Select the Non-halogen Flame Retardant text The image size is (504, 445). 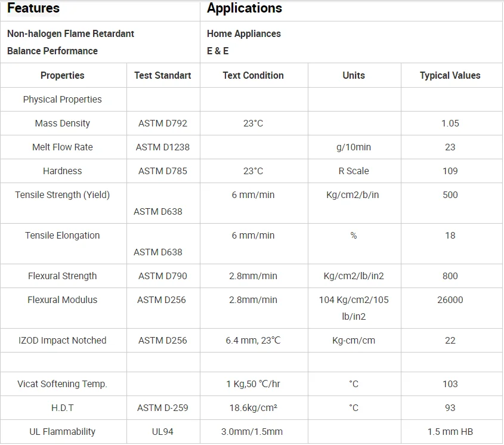click(70, 34)
